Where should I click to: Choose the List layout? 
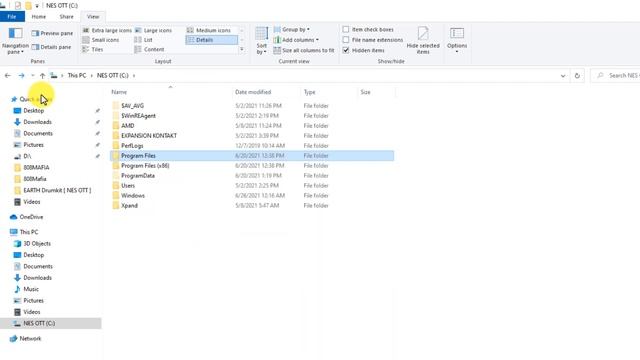click(144, 40)
